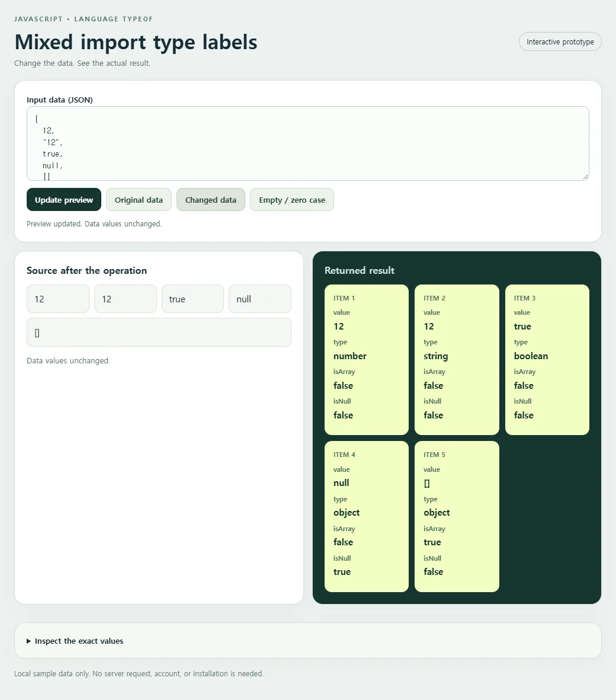This screenshot has height=700, width=616.
Task: Click the 'null' value in ITEM 4
Action: pyautogui.click(x=341, y=482)
